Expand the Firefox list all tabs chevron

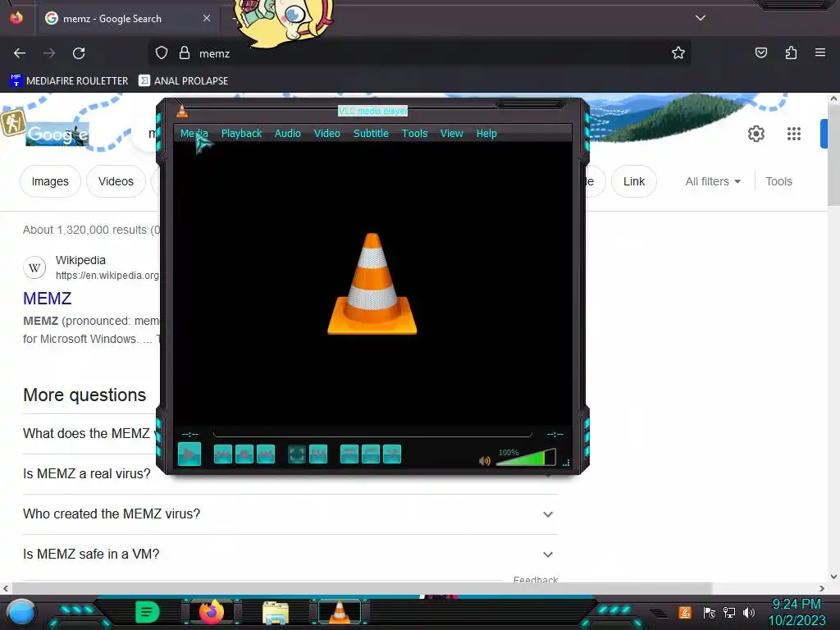(701, 18)
